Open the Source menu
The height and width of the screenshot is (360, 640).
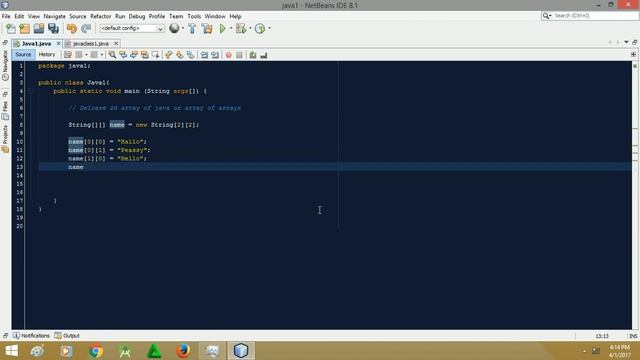click(78, 16)
